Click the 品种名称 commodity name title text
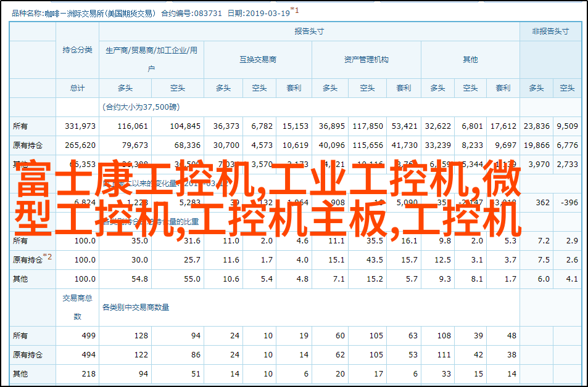This screenshot has height=387, width=588. pyautogui.click(x=84, y=14)
